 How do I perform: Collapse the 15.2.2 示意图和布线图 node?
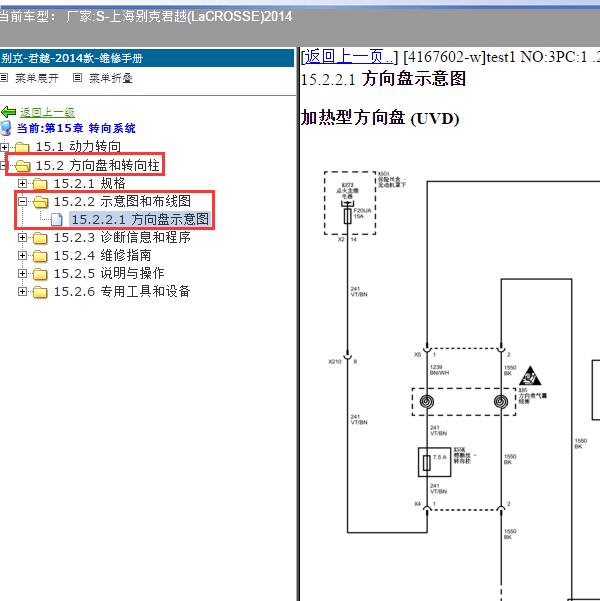(x=22, y=201)
